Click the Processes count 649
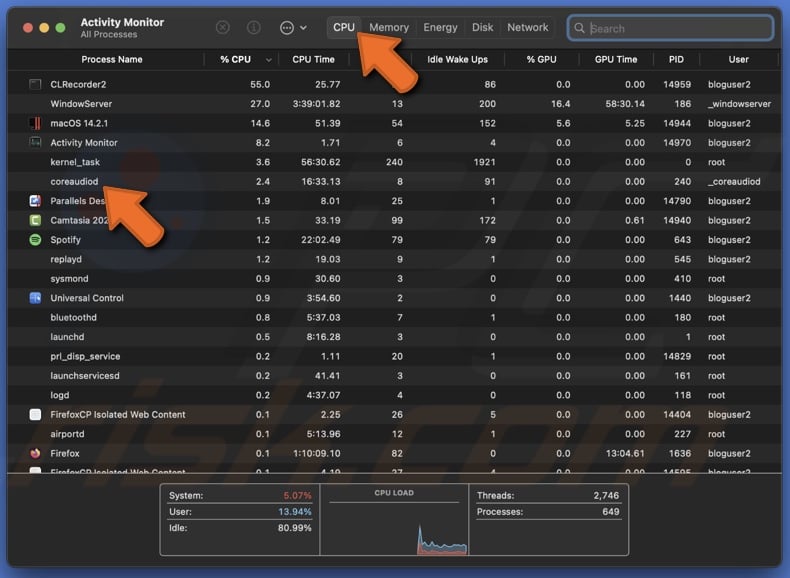This screenshot has width=790, height=578. click(610, 512)
